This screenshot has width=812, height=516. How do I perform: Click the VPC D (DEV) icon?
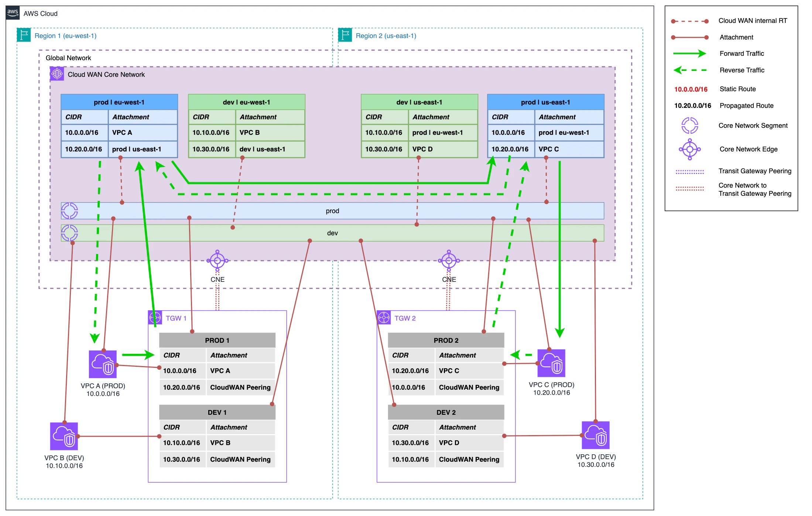point(596,435)
